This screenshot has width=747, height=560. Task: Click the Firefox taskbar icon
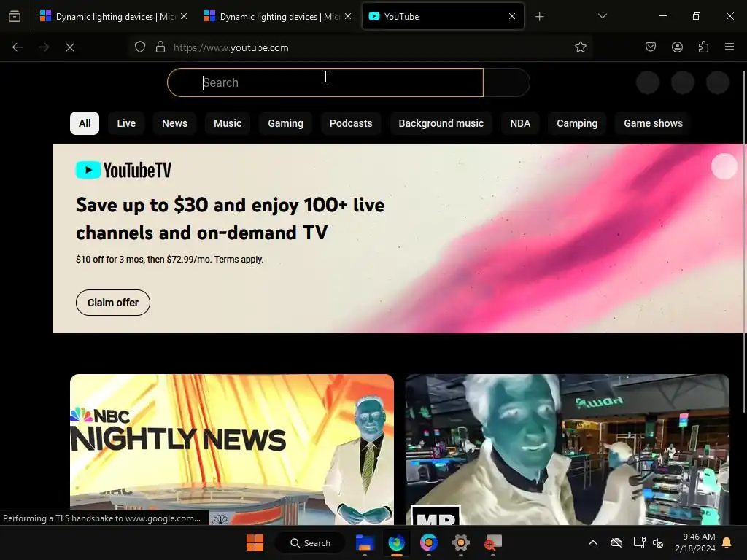coord(396,542)
